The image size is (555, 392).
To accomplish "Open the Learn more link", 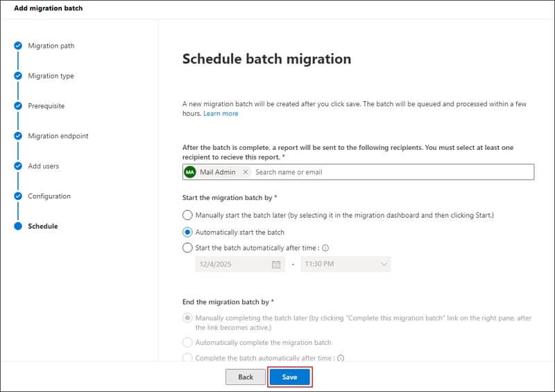I will [x=221, y=114].
